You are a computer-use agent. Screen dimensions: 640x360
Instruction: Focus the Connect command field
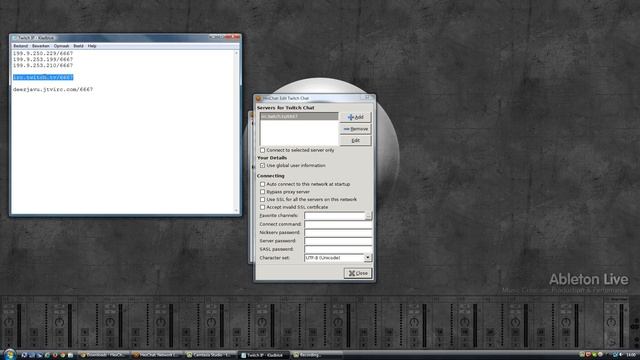click(x=338, y=224)
